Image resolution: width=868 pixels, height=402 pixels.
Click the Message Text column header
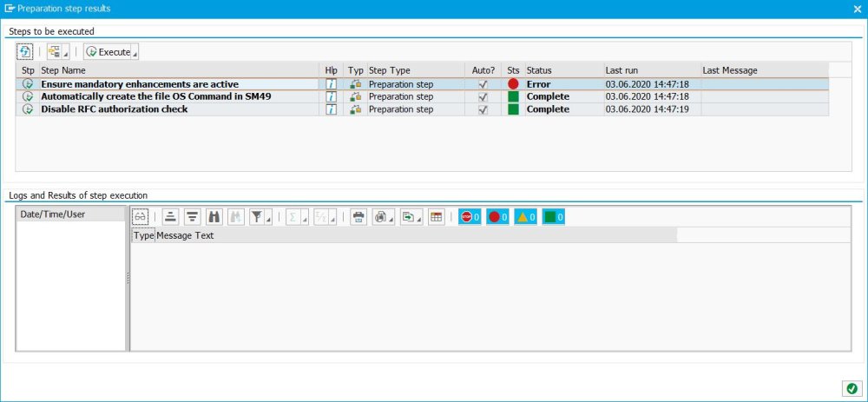pyautogui.click(x=417, y=235)
